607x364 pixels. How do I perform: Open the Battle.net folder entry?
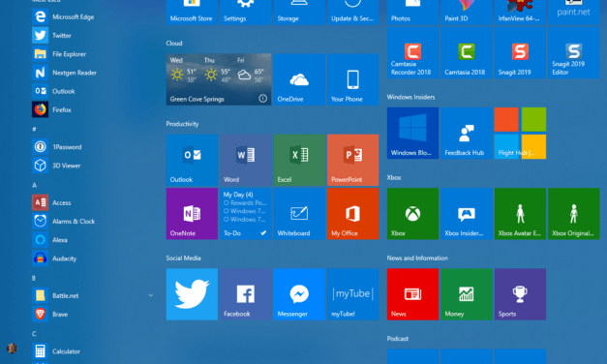coord(55,295)
